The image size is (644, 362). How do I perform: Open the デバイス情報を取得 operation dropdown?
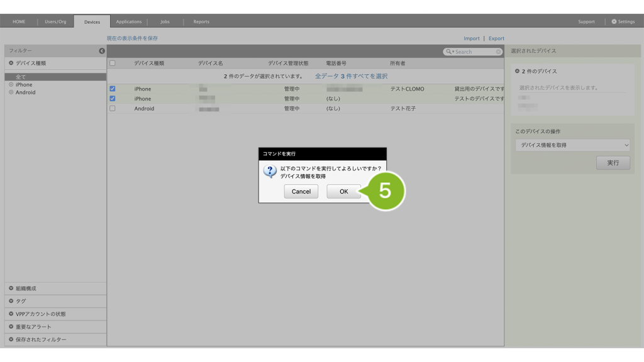click(x=572, y=145)
